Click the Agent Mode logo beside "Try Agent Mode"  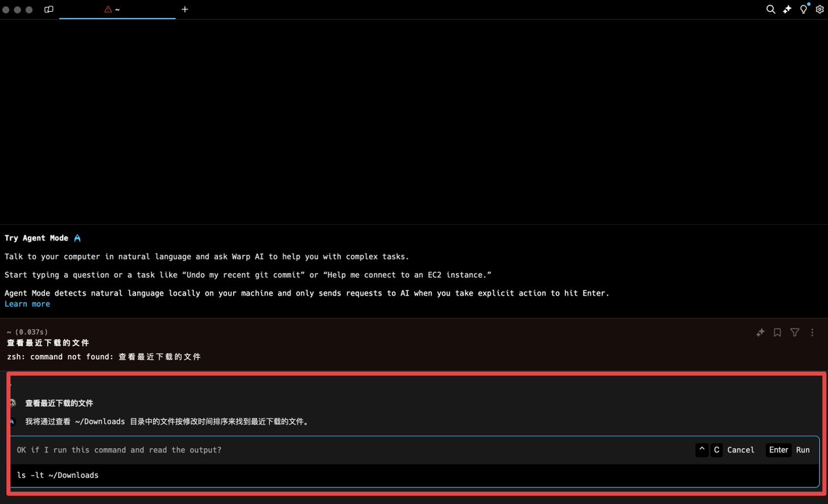77,238
